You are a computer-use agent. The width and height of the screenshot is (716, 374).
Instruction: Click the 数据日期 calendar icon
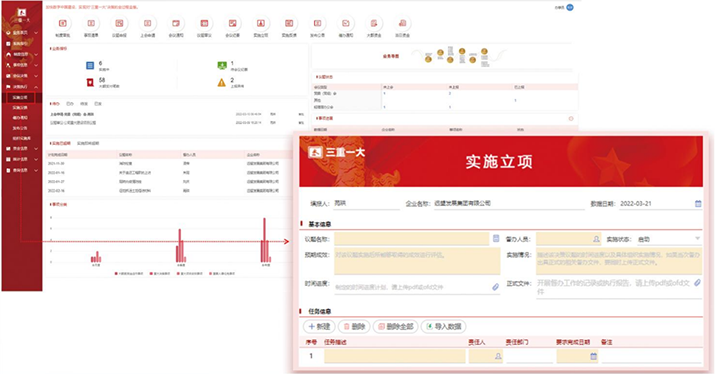tap(698, 204)
